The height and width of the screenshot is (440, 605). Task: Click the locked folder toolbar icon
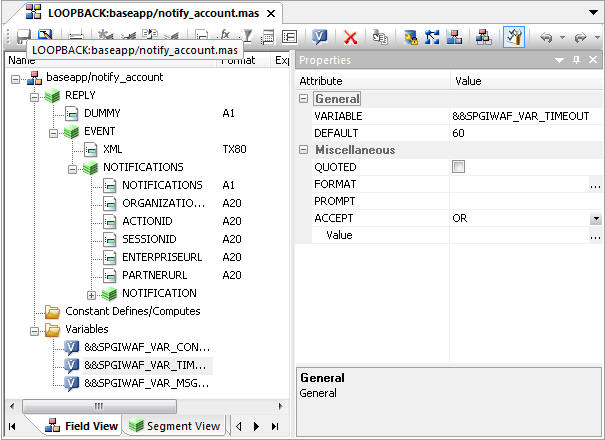tap(411, 37)
